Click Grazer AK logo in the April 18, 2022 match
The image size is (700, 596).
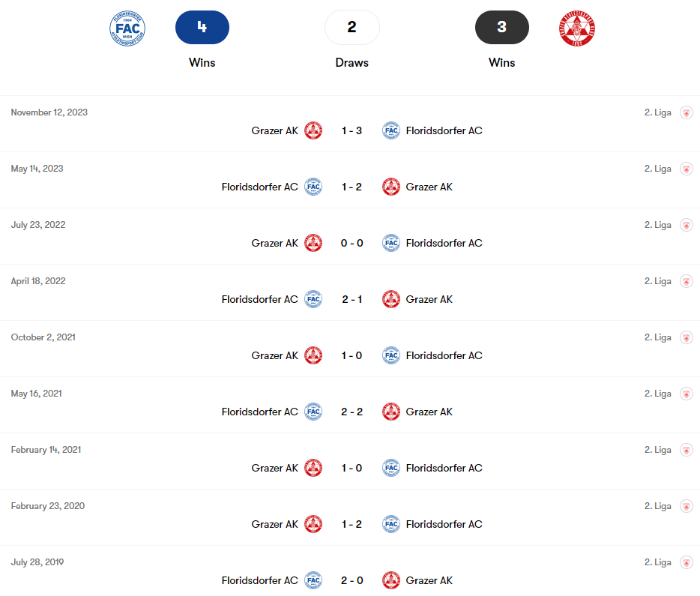pos(391,299)
